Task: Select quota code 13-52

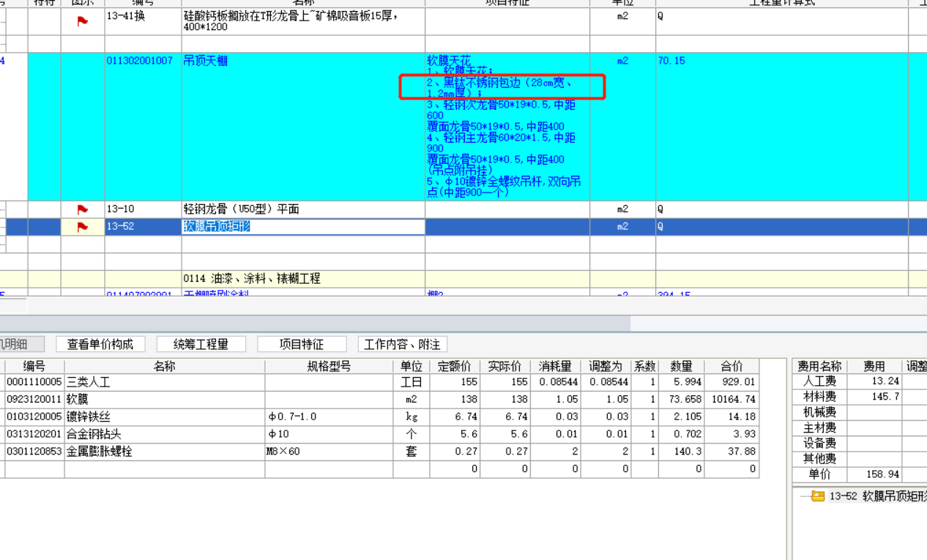Action: 120,227
